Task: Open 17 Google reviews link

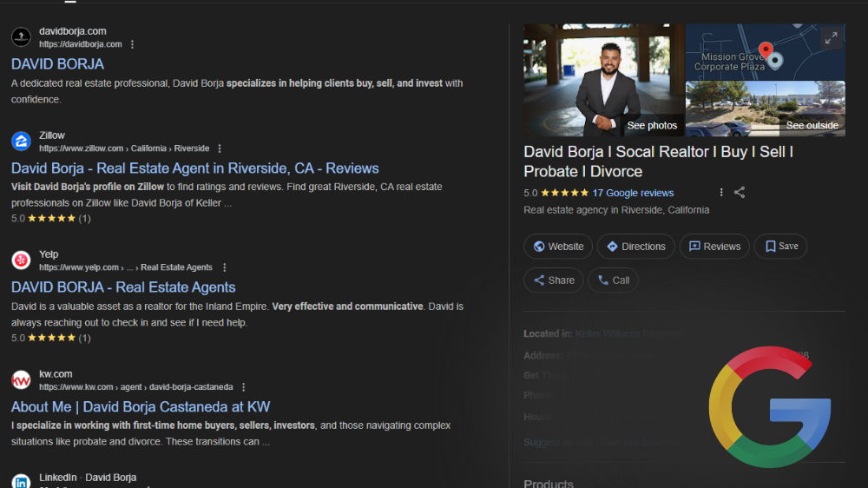Action: pos(633,193)
